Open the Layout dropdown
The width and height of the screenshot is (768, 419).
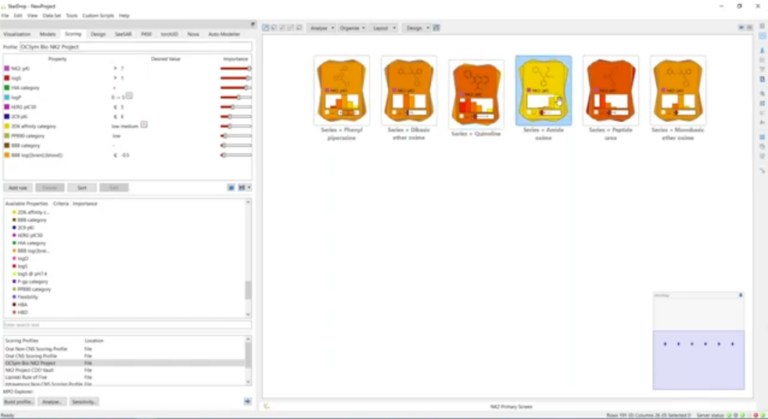(x=383, y=28)
